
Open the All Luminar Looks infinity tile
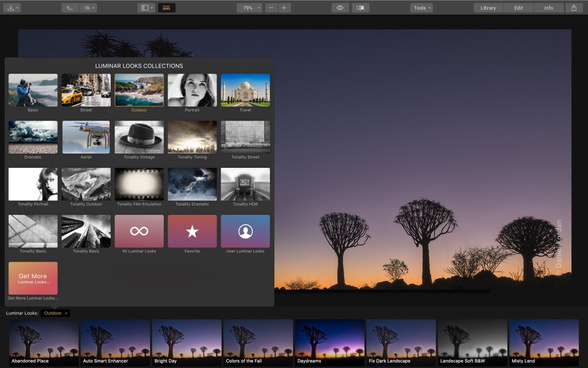139,231
